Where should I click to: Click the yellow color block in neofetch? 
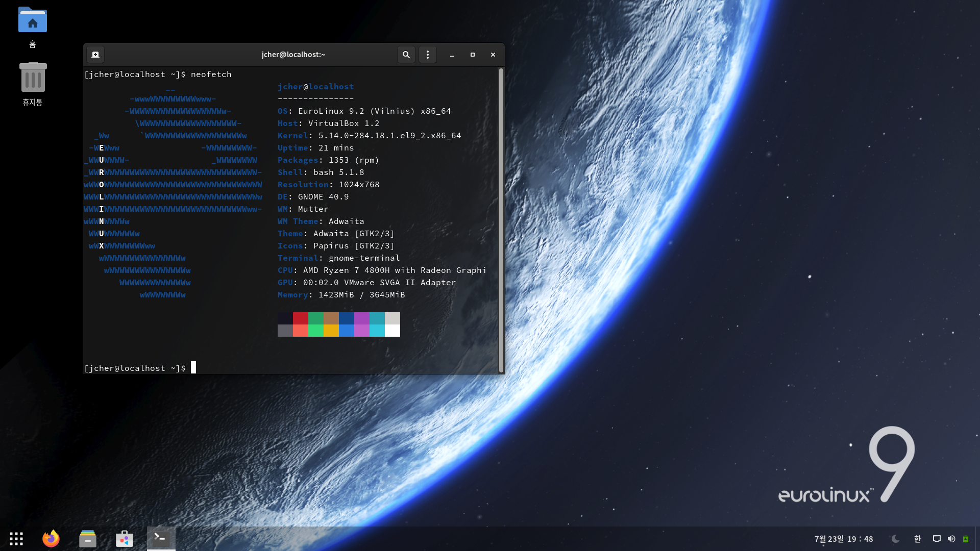331,331
